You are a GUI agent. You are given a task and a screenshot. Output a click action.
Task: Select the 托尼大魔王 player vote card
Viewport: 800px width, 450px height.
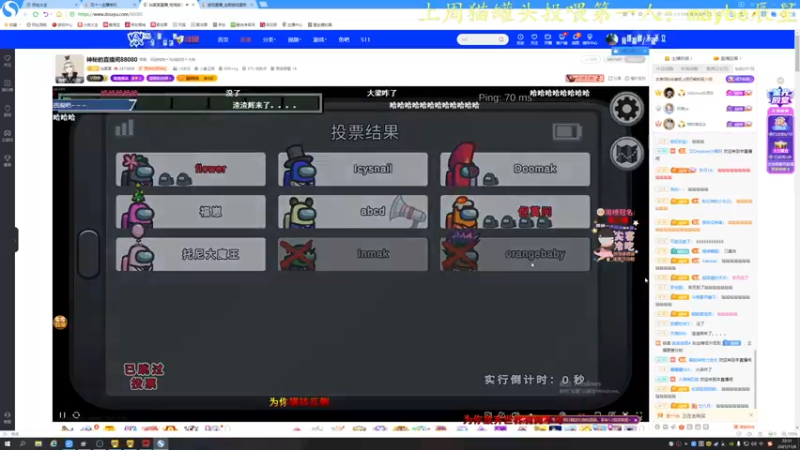tap(190, 254)
